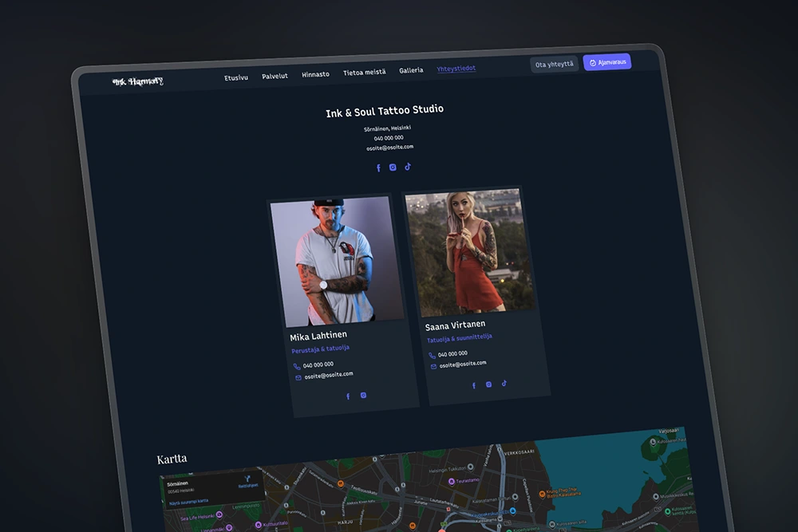Open Mika Lahtinen's Facebook icon

[348, 396]
